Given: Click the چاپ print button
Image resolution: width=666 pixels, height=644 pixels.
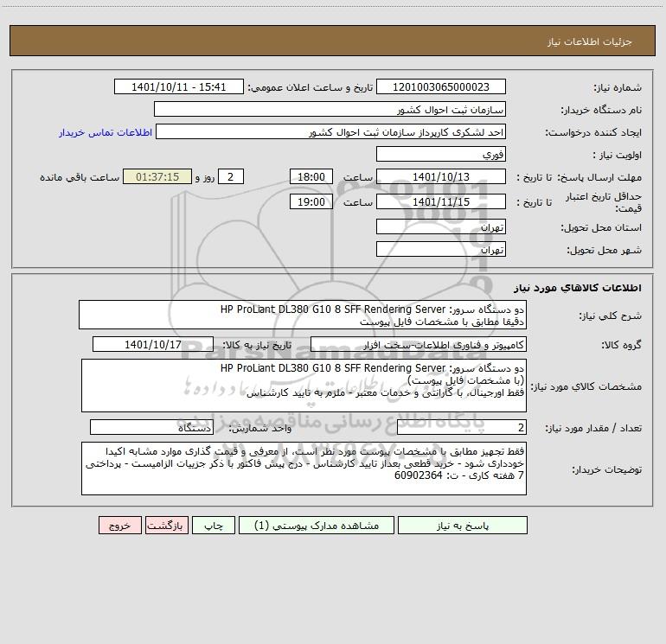Looking at the screenshot, I should point(214,525).
